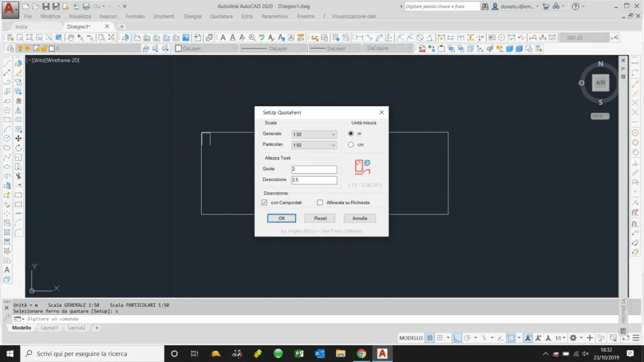Viewport: 644px width, 362px height.
Task: Select the 'm' unit radio button
Action: point(351,133)
